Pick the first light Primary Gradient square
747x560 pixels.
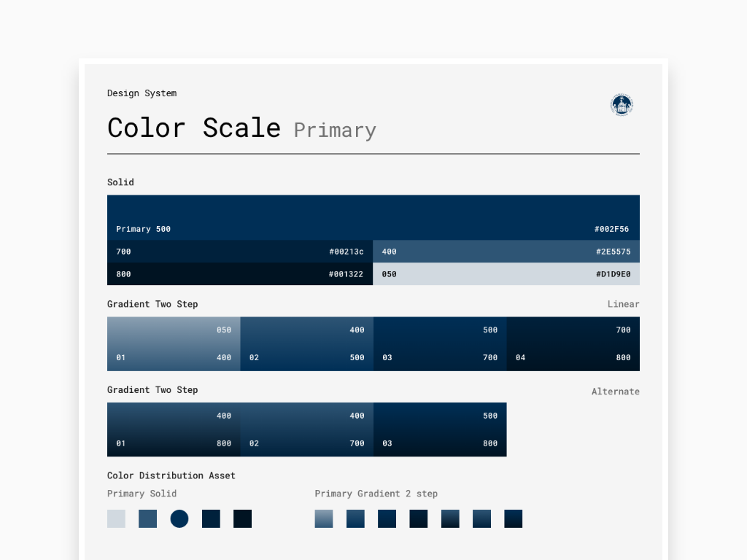point(324,518)
